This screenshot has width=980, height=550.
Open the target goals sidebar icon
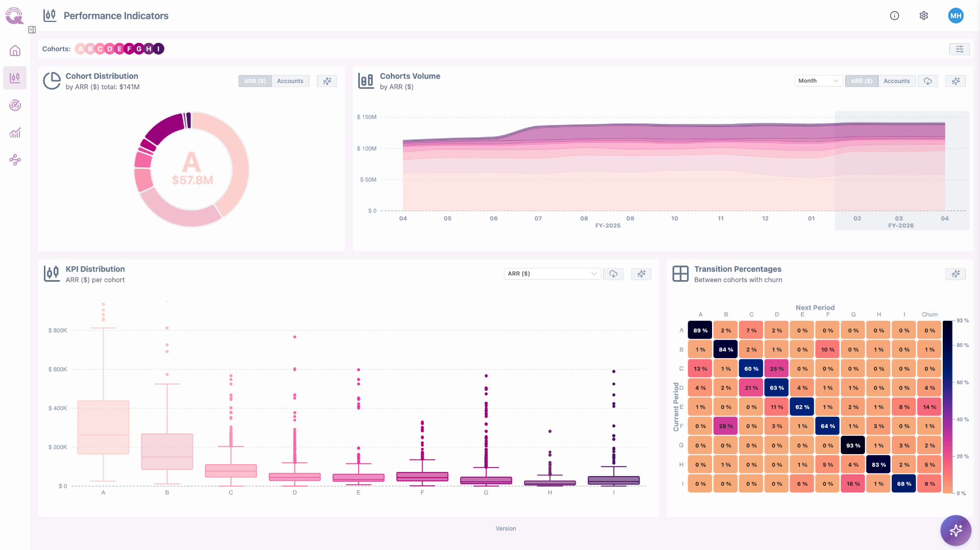coord(15,106)
